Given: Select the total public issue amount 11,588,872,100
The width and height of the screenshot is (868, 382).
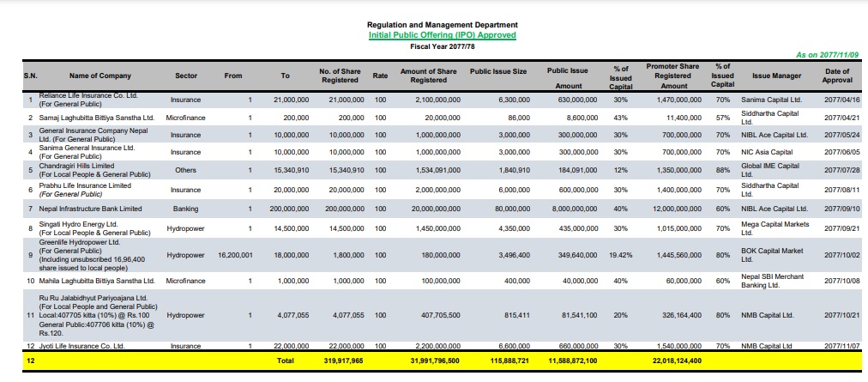Looking at the screenshot, I should tap(572, 361).
